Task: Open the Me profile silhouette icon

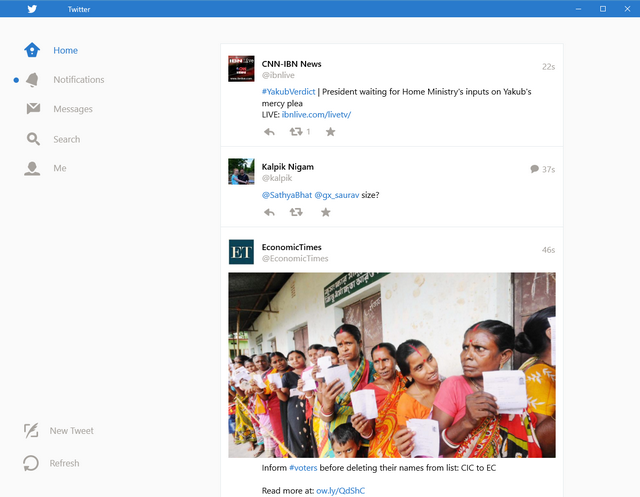Action: tap(32, 168)
